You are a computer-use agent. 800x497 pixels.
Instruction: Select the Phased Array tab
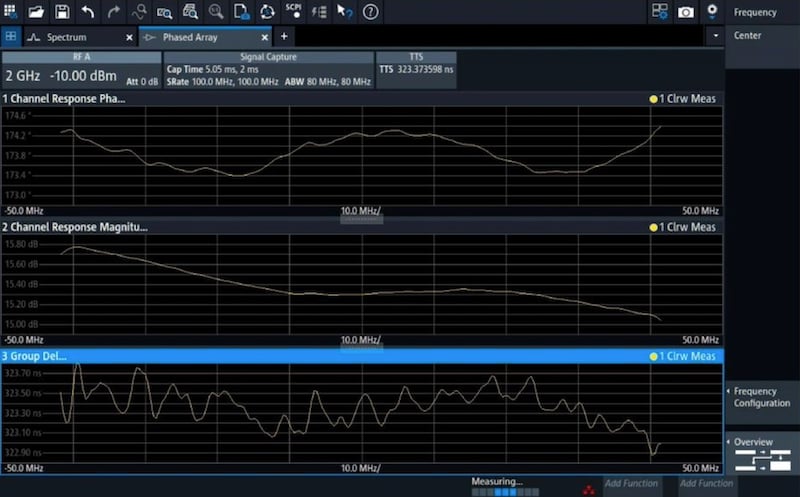pyautogui.click(x=190, y=37)
